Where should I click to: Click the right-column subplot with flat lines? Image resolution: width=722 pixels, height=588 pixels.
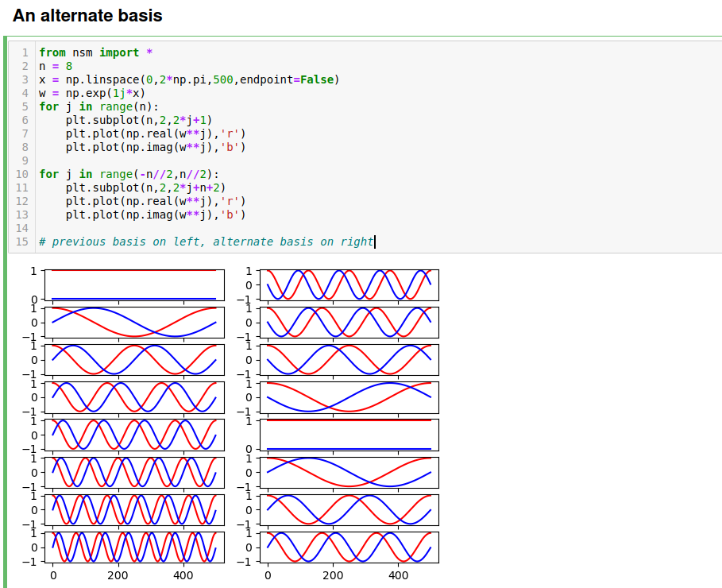pos(349,435)
